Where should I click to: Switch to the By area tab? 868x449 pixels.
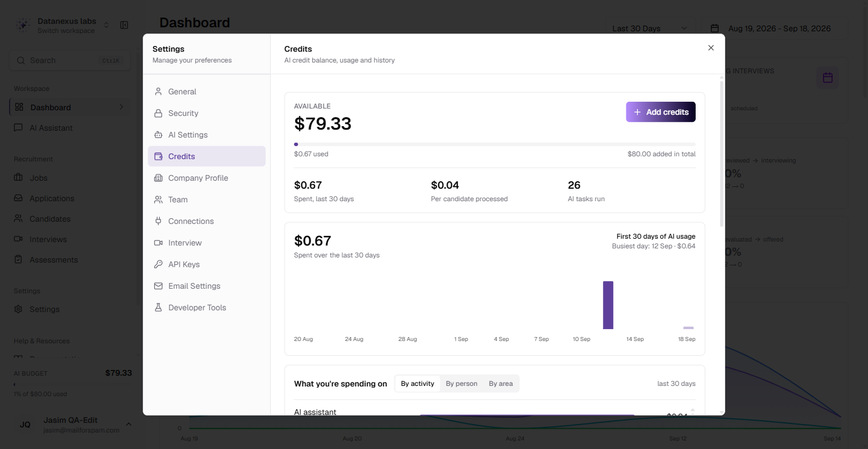501,384
